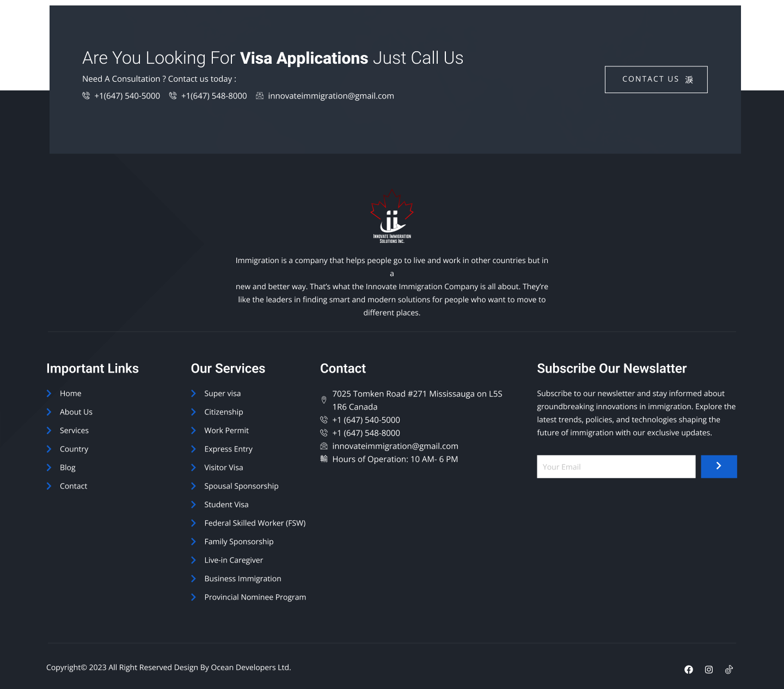The width and height of the screenshot is (784, 689).
Task: Click phone icon beside +1(647) 548-8000 in banner
Action: 173,96
